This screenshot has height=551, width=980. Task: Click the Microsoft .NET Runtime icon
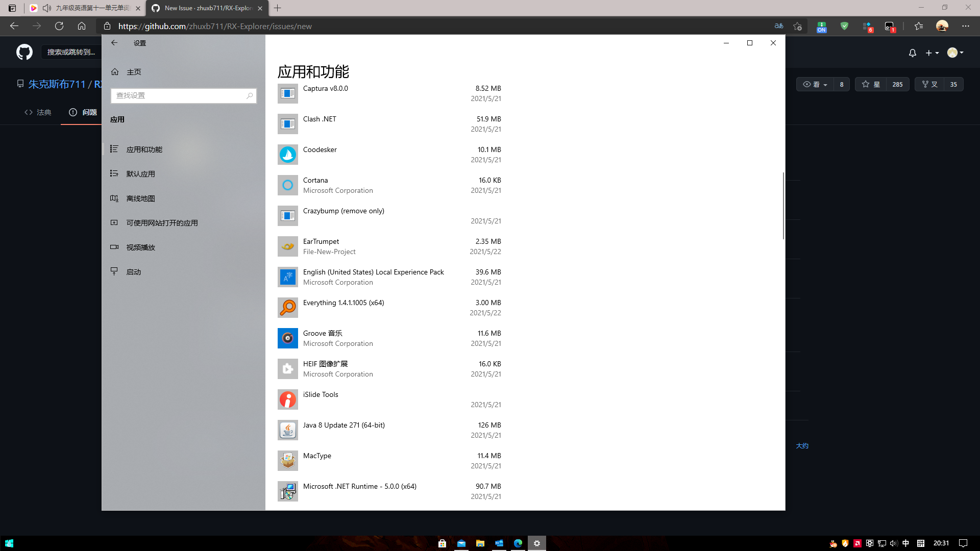click(x=288, y=491)
